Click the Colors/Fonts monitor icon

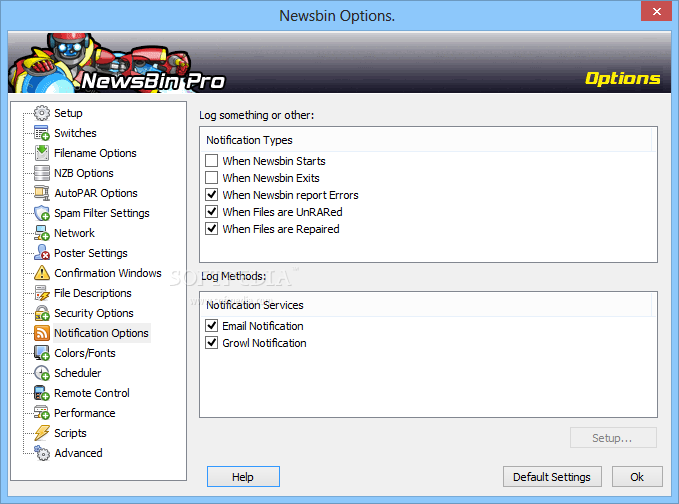(42, 353)
